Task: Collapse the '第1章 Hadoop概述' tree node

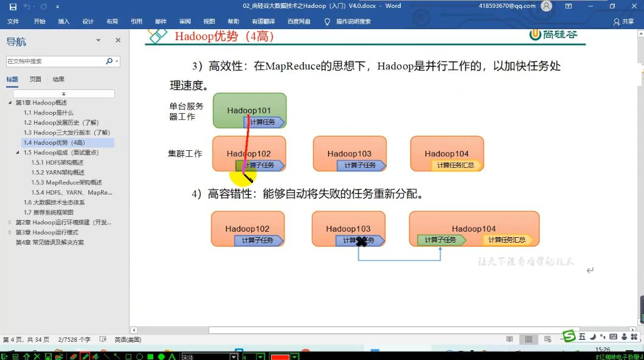Action: coord(10,103)
